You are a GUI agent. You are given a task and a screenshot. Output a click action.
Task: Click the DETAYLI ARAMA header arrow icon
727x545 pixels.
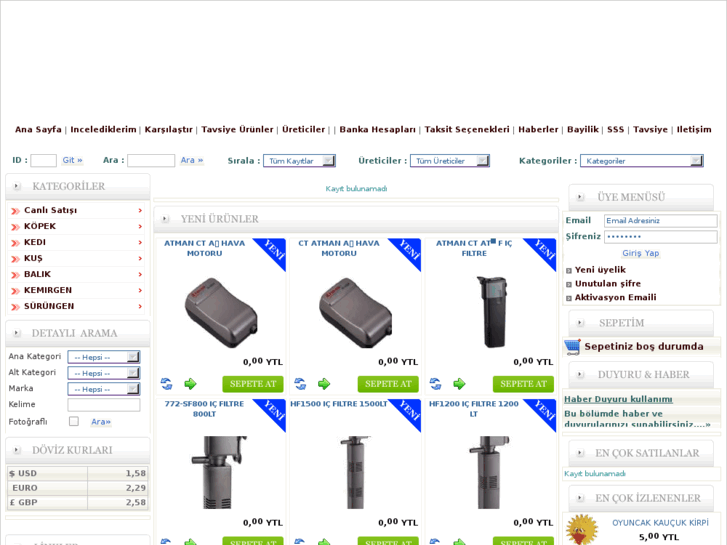click(17, 333)
